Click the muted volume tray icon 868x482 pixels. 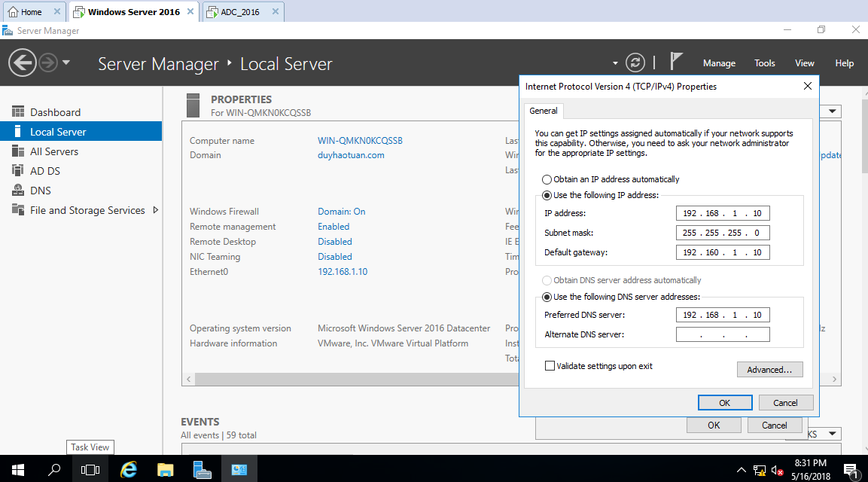(777, 471)
